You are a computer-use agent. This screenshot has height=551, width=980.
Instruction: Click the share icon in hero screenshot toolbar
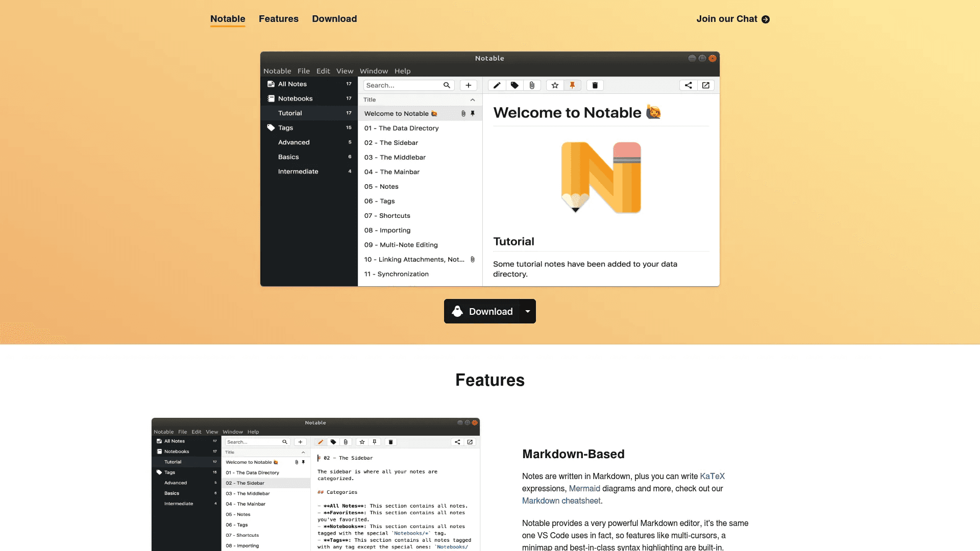688,85
